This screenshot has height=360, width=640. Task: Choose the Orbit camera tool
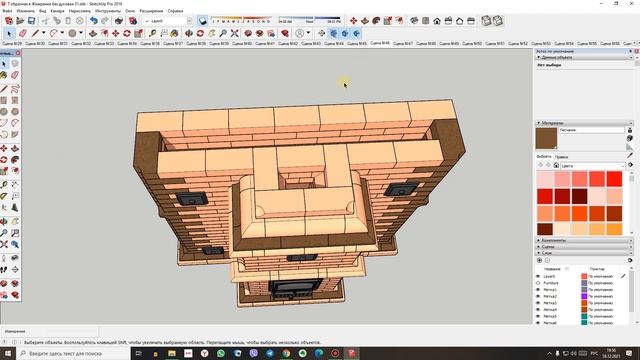tap(189, 33)
